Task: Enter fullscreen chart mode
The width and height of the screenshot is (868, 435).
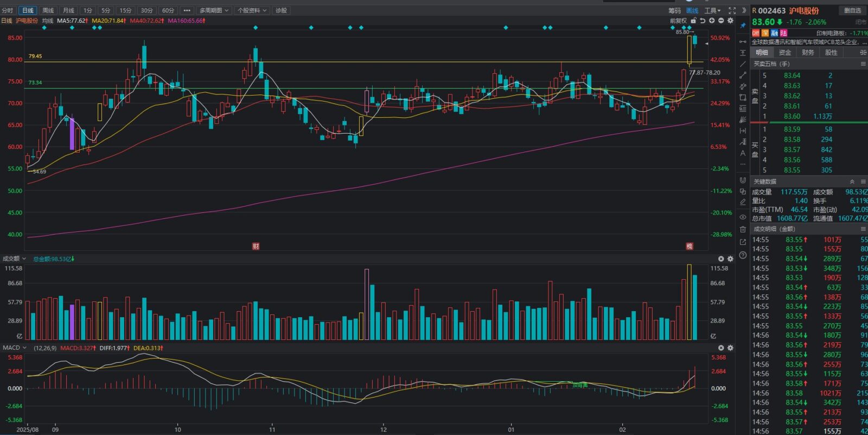Action: 732,10
